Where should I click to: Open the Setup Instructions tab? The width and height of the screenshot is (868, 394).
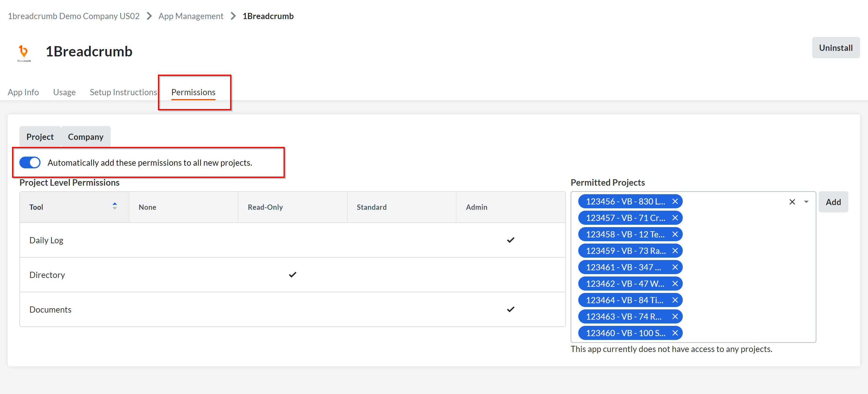click(x=123, y=92)
